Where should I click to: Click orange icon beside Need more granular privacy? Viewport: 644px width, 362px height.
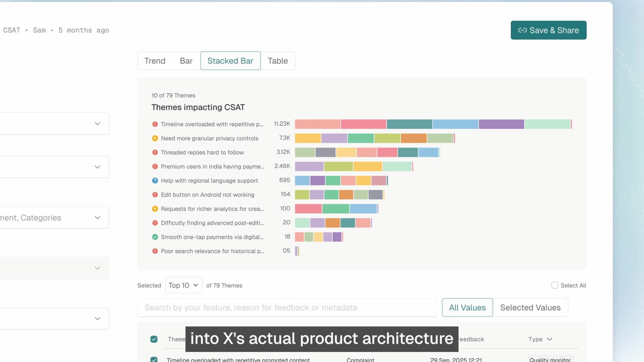155,138
